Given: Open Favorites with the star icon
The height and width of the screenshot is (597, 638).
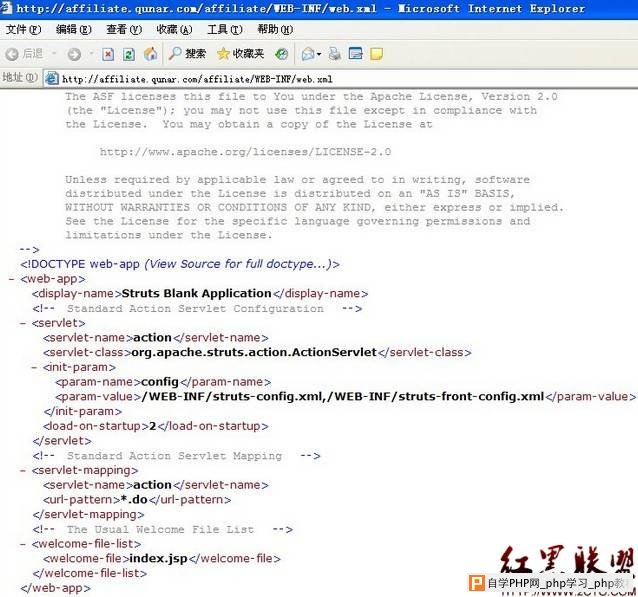Looking at the screenshot, I should [240, 53].
